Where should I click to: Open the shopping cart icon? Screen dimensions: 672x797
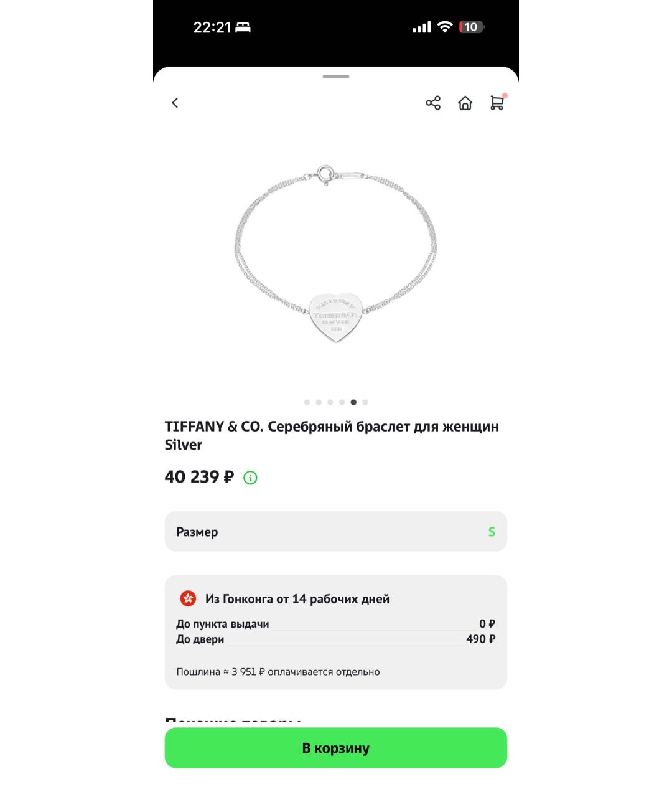point(497,102)
